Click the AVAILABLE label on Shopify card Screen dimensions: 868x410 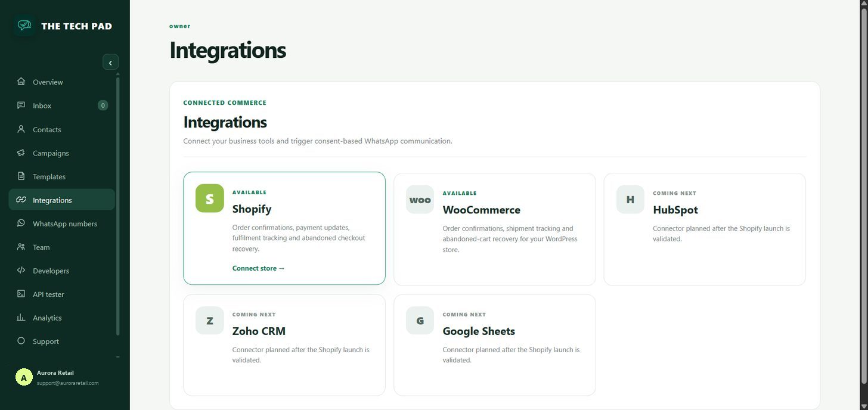pyautogui.click(x=249, y=192)
